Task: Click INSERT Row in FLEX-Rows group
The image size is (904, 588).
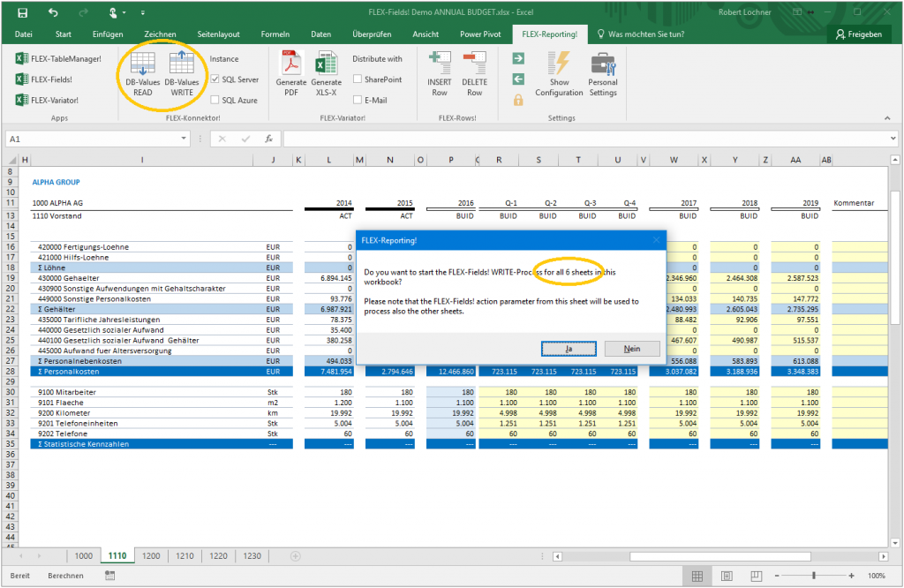Action: pos(439,75)
